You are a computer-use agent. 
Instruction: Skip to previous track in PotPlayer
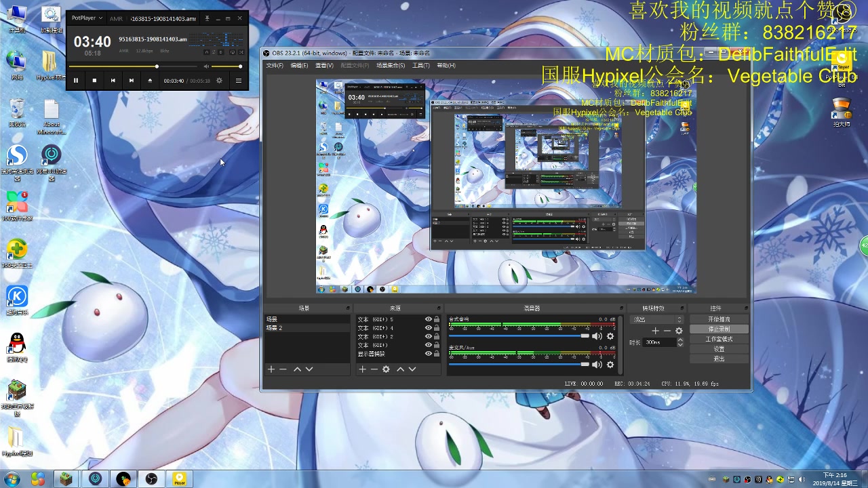[x=113, y=80]
